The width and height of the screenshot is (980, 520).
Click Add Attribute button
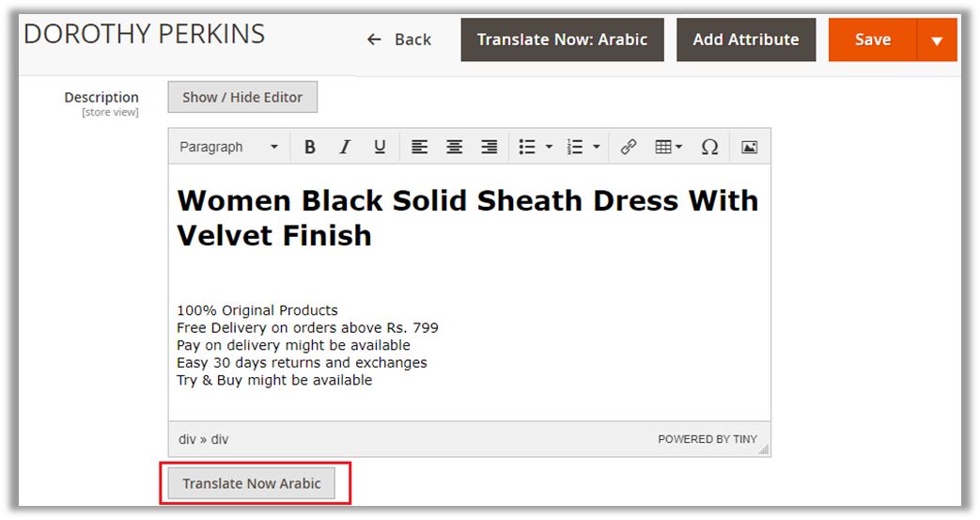[x=746, y=39]
